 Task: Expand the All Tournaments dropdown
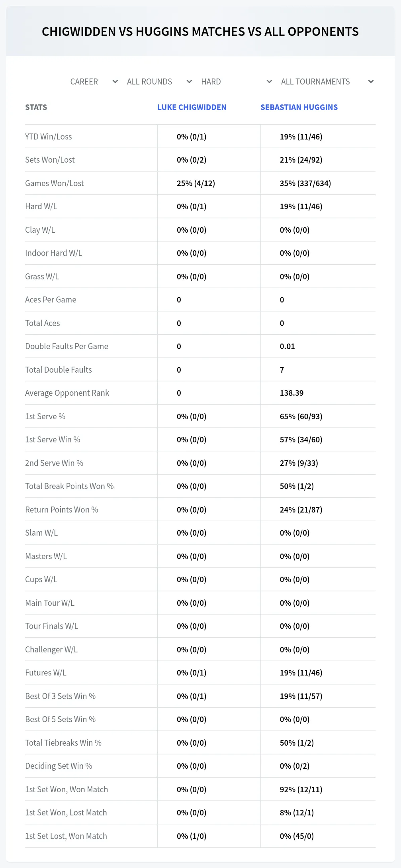coord(327,82)
